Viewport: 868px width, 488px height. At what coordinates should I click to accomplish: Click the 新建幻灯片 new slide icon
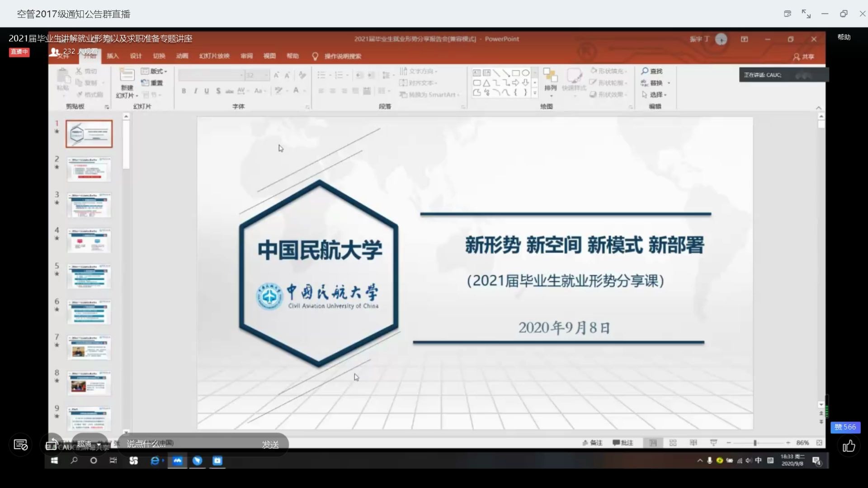point(127,75)
